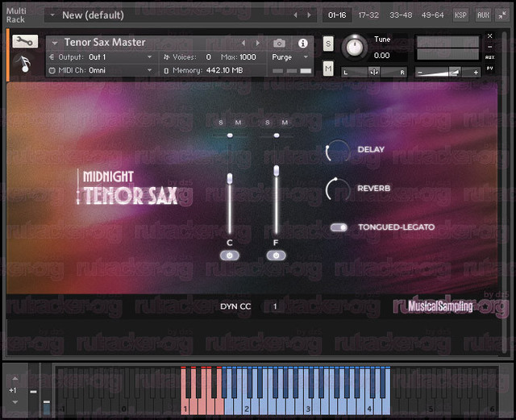The height and width of the screenshot is (420, 516).
Task: Toggle instrument AUX button under the X
Action: [489, 57]
